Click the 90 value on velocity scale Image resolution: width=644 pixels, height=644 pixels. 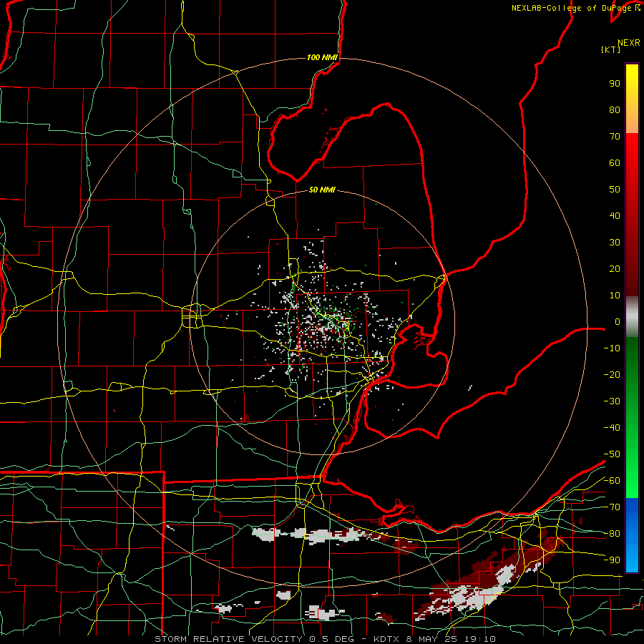click(615, 84)
